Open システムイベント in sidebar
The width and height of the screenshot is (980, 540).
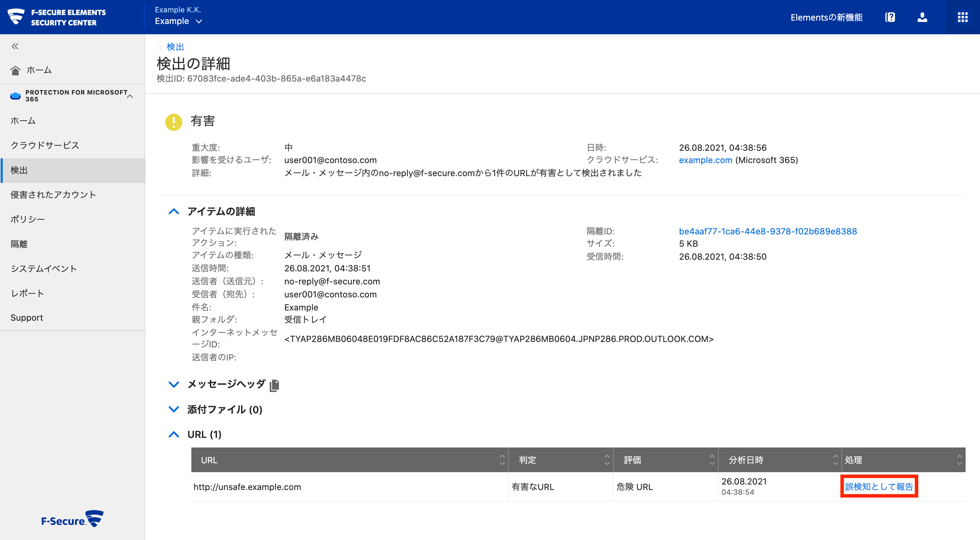(x=43, y=269)
